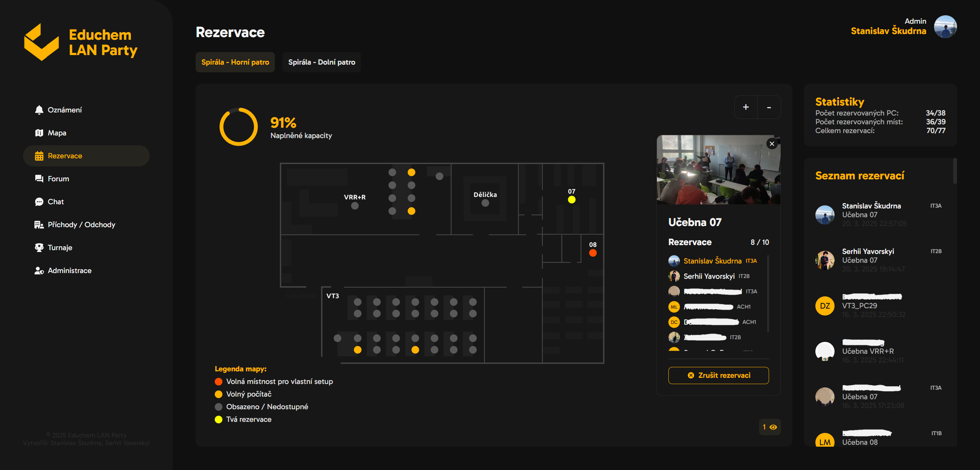Viewport: 980px width, 470px height.
Task: Switch to Spirála - Dolní patro tab
Action: click(322, 62)
